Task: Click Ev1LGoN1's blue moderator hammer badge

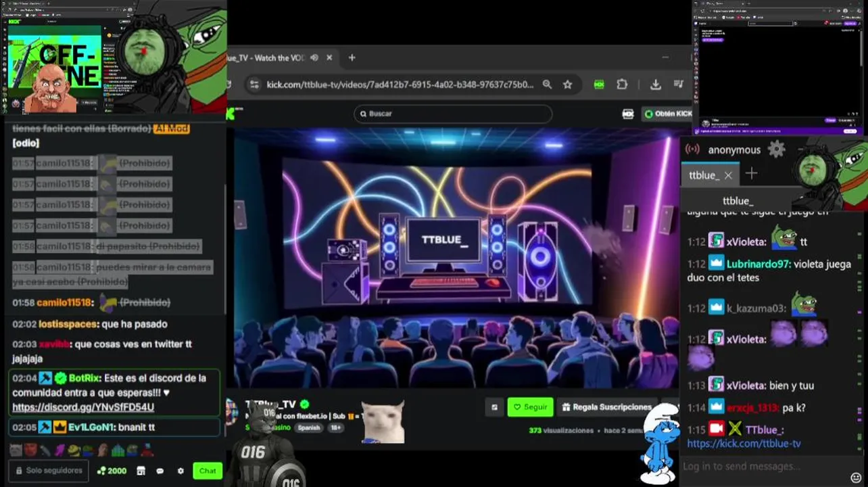Action: pyautogui.click(x=45, y=427)
